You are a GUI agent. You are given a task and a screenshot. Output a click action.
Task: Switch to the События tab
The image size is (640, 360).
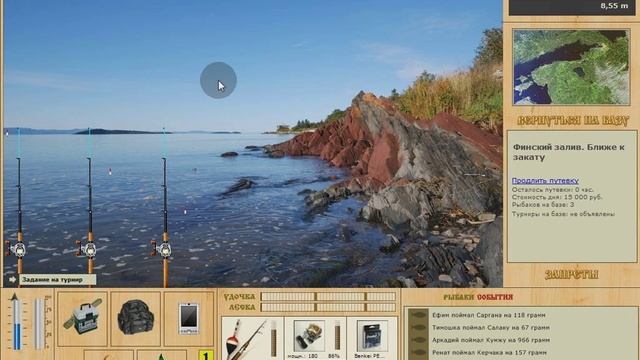(495, 297)
